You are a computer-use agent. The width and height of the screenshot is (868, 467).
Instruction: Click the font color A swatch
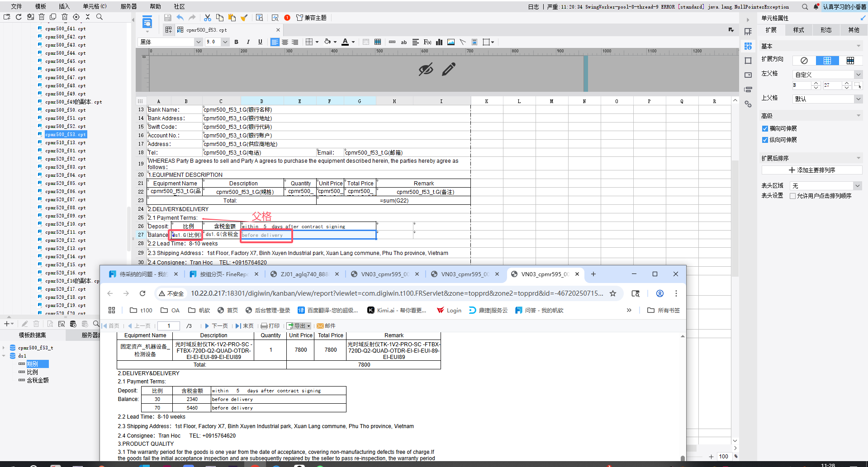(345, 42)
